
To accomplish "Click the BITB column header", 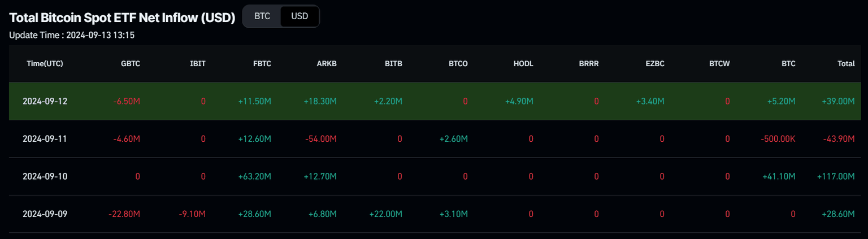I will 393,64.
